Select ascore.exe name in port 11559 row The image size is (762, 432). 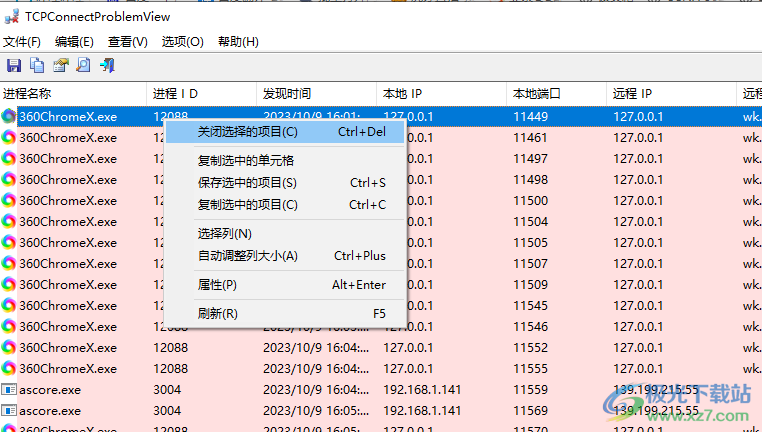[x=50, y=390]
